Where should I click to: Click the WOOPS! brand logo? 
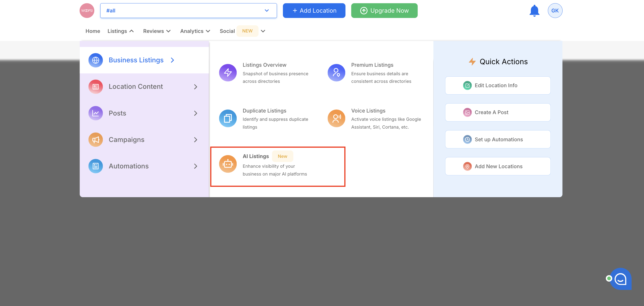pos(87,11)
